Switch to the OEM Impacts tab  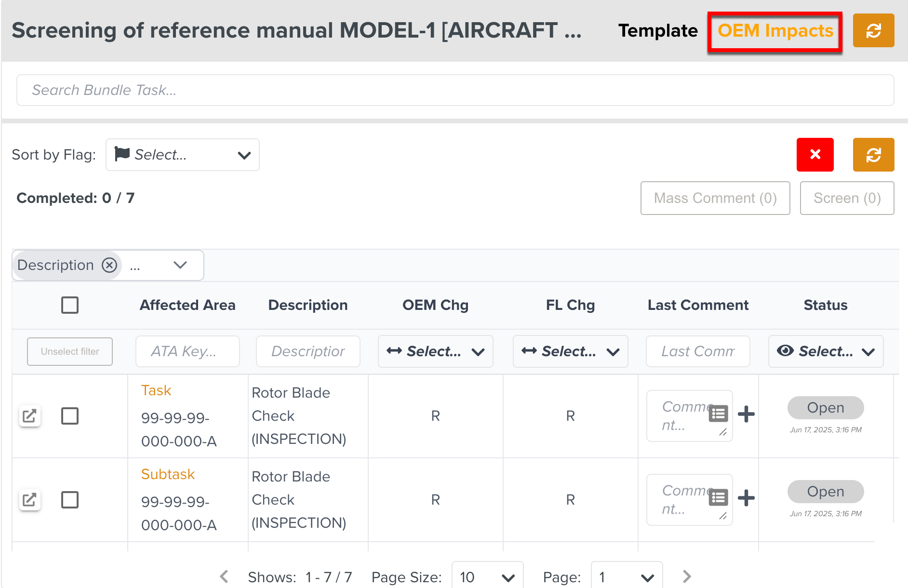click(x=775, y=31)
